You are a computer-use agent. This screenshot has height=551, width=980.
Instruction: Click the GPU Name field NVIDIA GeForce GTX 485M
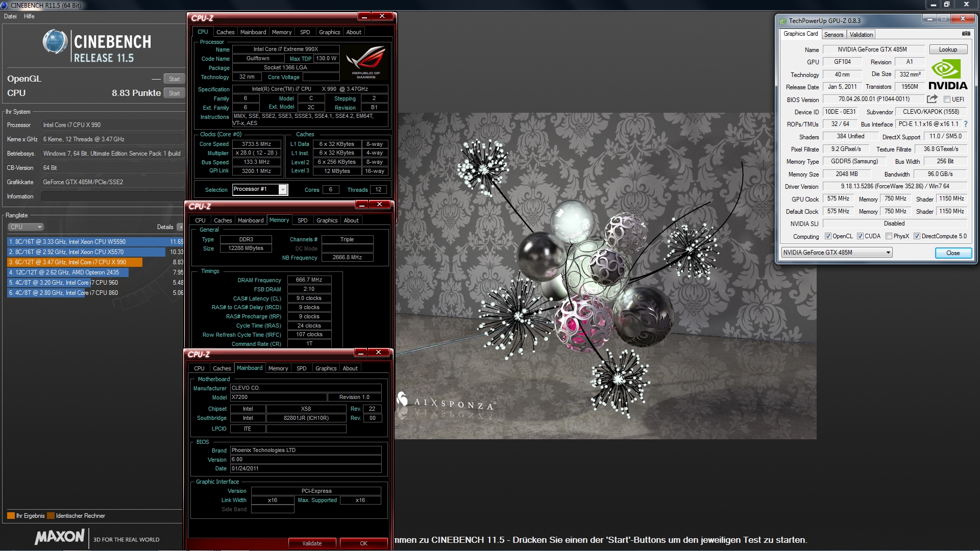[872, 49]
